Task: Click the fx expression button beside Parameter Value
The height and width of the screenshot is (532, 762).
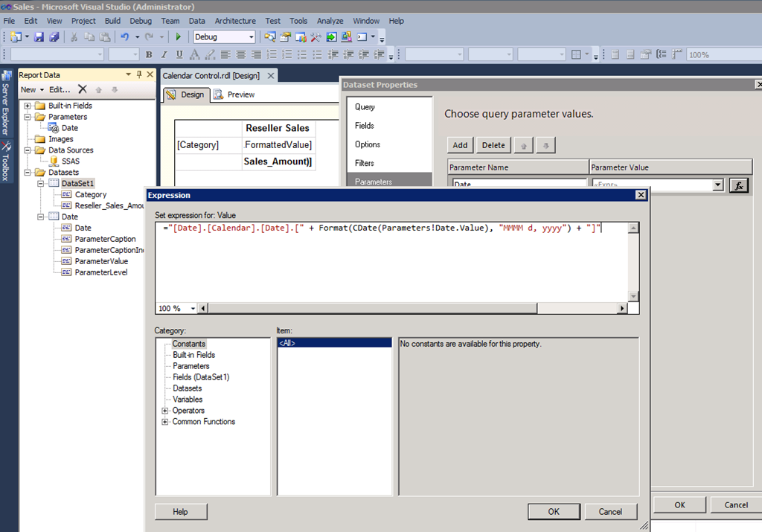Action: 739,185
